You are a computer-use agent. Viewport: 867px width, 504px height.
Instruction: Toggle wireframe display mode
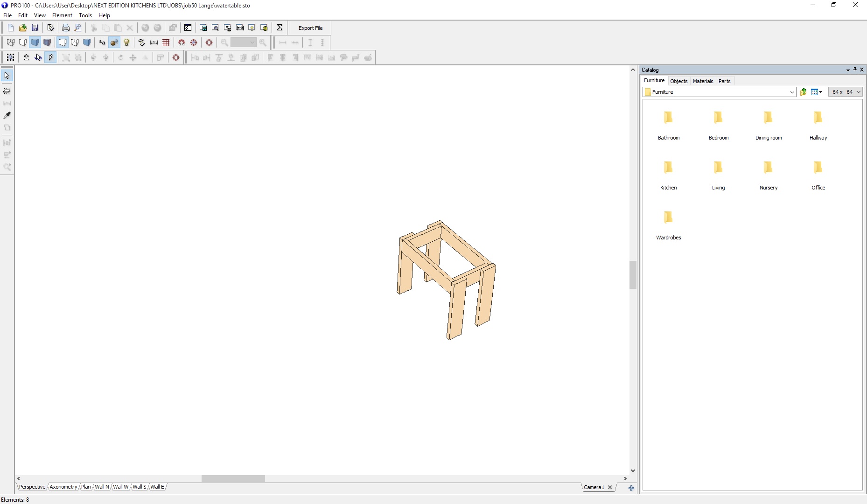pos(11,43)
